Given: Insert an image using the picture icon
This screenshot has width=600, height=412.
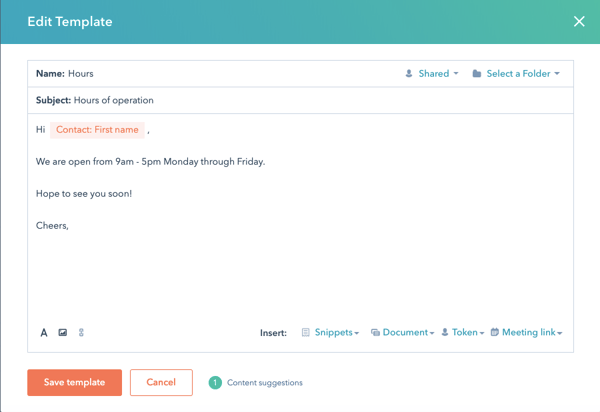Looking at the screenshot, I should (63, 332).
